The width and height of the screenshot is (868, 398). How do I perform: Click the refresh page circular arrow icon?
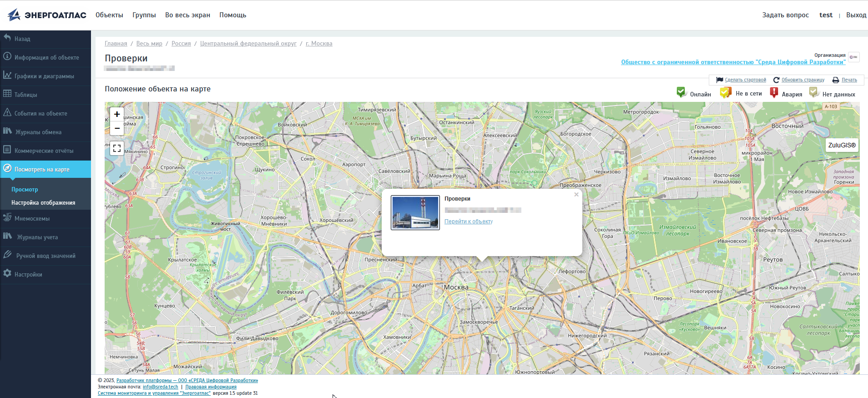pos(776,80)
